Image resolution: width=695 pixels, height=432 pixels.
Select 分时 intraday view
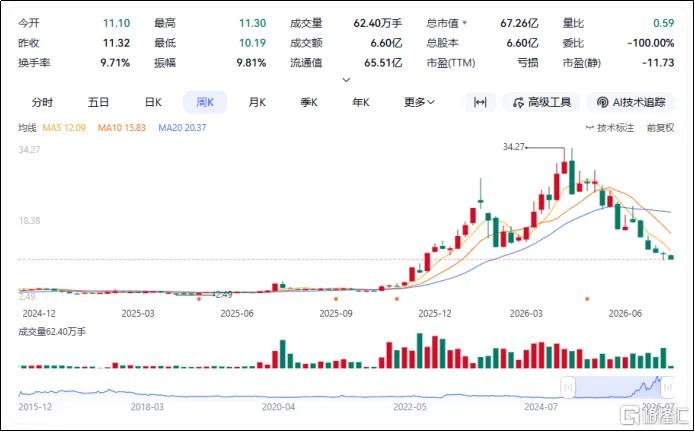43,103
